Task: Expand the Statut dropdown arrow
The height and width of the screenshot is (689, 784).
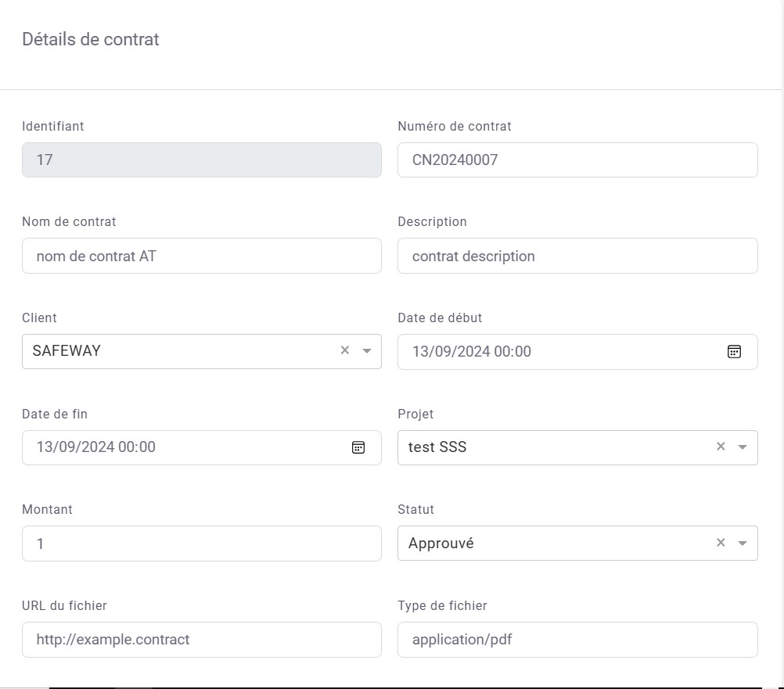Action: 743,544
